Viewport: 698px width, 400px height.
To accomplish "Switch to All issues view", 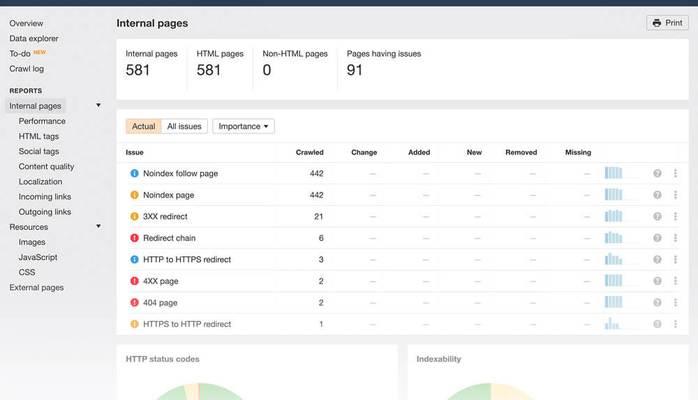I will 184,126.
